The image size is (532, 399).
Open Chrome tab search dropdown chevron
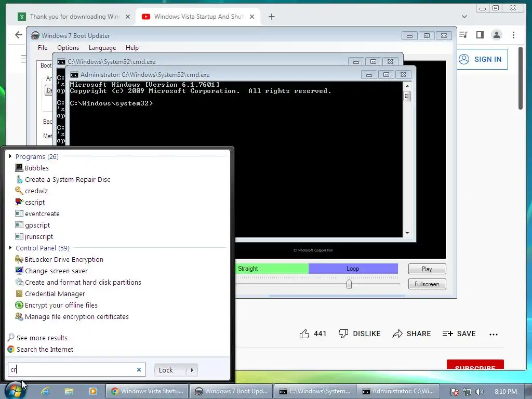[x=464, y=17]
